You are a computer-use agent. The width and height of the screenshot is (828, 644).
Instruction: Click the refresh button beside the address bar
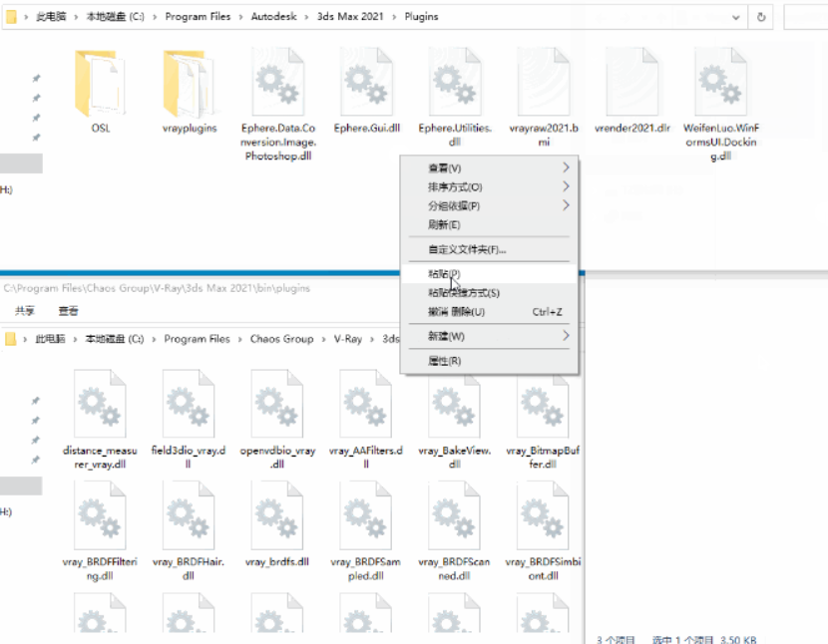(x=762, y=17)
